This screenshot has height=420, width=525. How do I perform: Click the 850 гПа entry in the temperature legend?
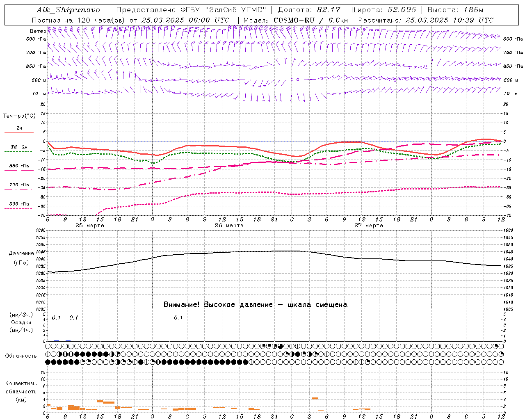19,166
